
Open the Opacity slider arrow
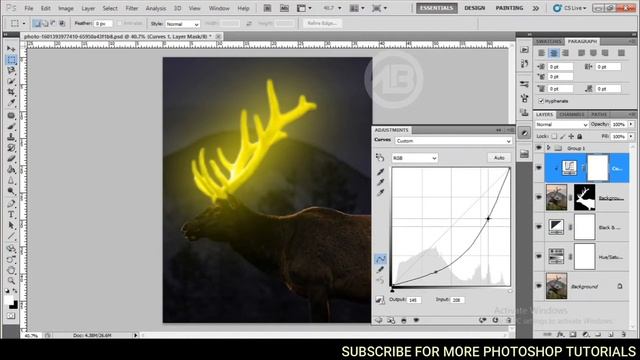[631, 124]
